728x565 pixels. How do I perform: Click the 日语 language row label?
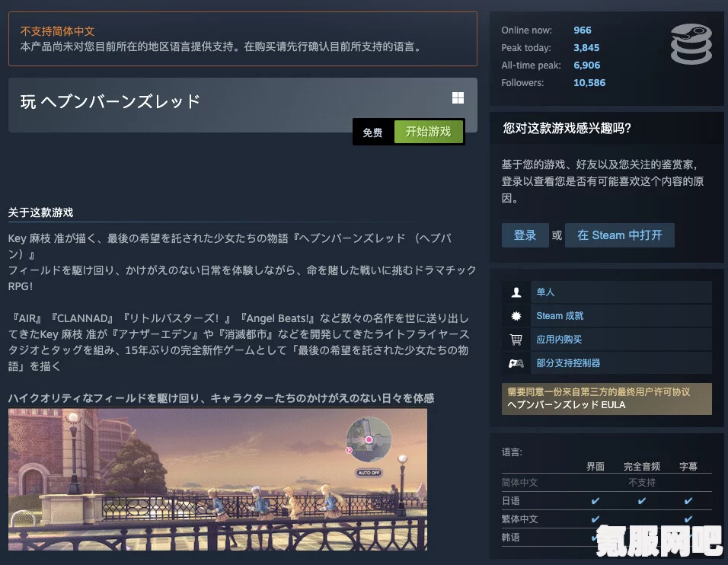(511, 501)
